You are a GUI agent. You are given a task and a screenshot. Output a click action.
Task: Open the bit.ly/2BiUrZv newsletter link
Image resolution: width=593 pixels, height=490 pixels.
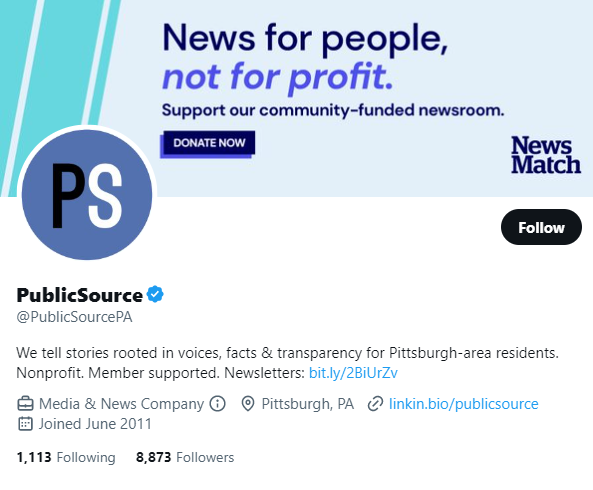353,373
